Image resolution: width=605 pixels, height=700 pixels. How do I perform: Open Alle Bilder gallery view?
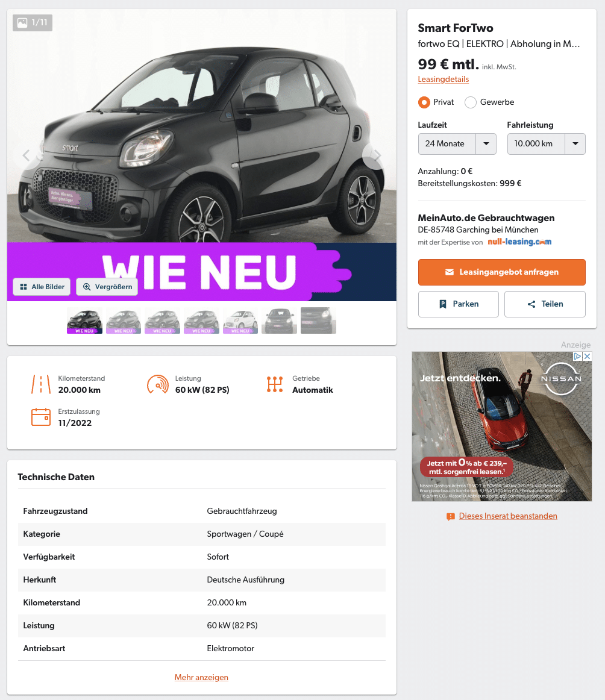coord(42,287)
